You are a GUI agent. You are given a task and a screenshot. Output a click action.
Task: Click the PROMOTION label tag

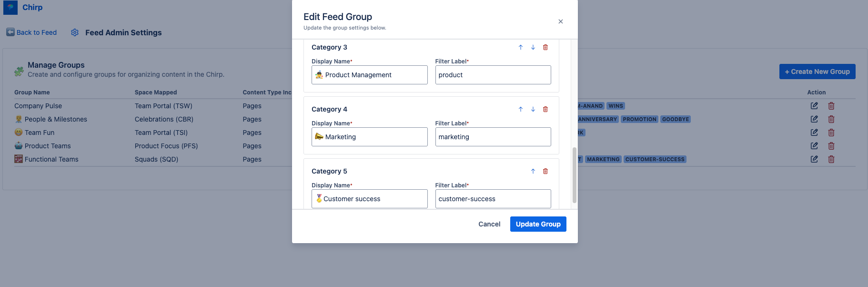(x=639, y=119)
